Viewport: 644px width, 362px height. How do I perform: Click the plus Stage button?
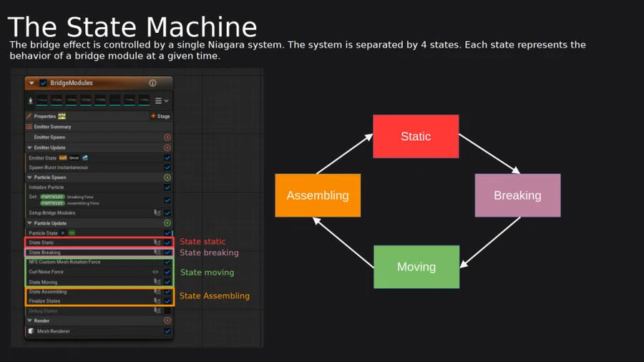tap(160, 116)
